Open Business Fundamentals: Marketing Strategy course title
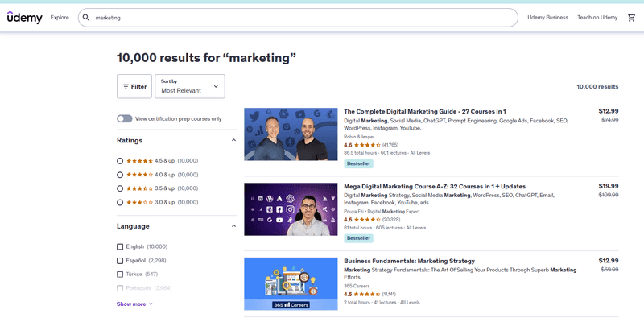644x318 pixels. (x=409, y=261)
